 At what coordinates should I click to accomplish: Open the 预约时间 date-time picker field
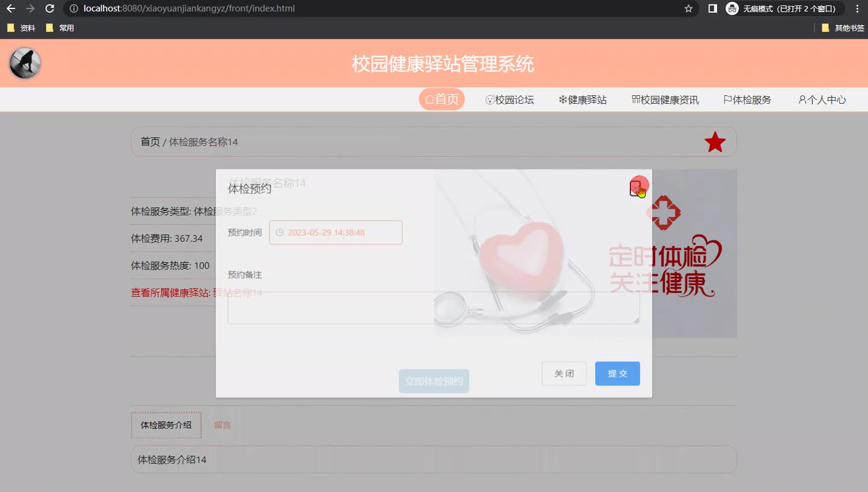(336, 232)
